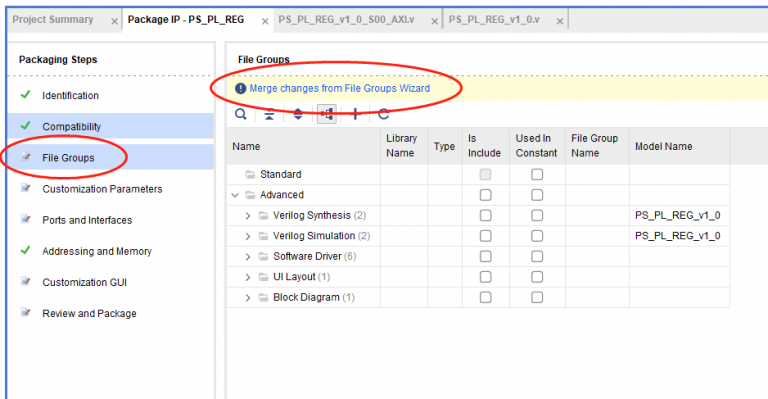This screenshot has width=768, height=399.
Task: Check Is Include box for Block Diagram
Action: pyautogui.click(x=485, y=297)
